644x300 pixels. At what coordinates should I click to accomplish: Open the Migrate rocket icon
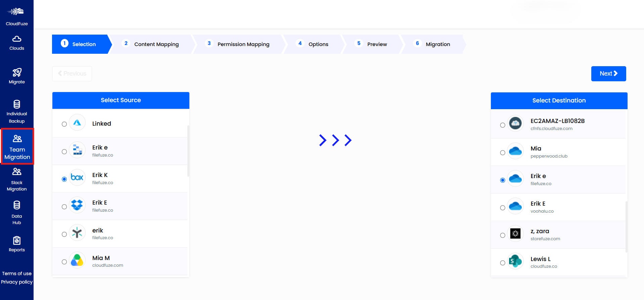[x=17, y=72]
